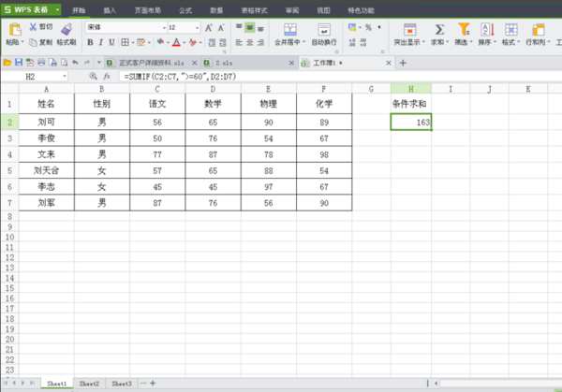Click the fx Insert Function icon

(x=107, y=77)
